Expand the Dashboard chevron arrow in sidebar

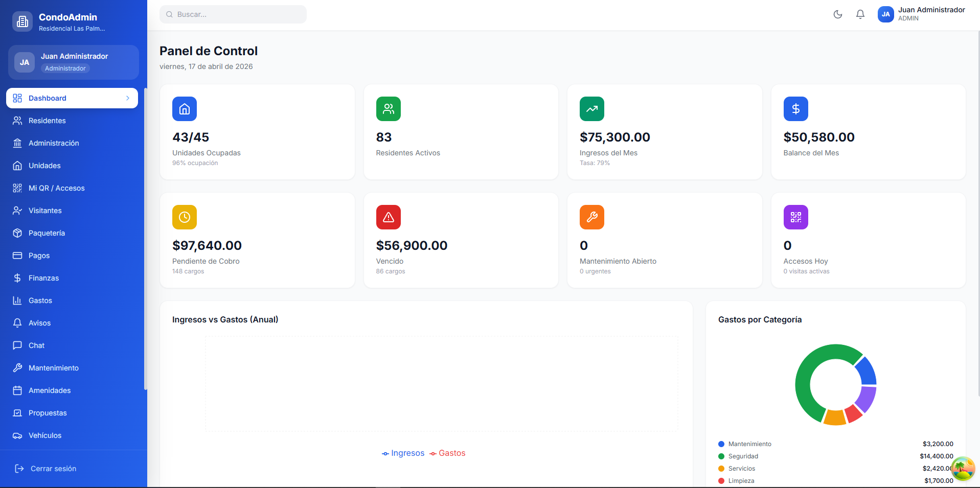(x=128, y=98)
